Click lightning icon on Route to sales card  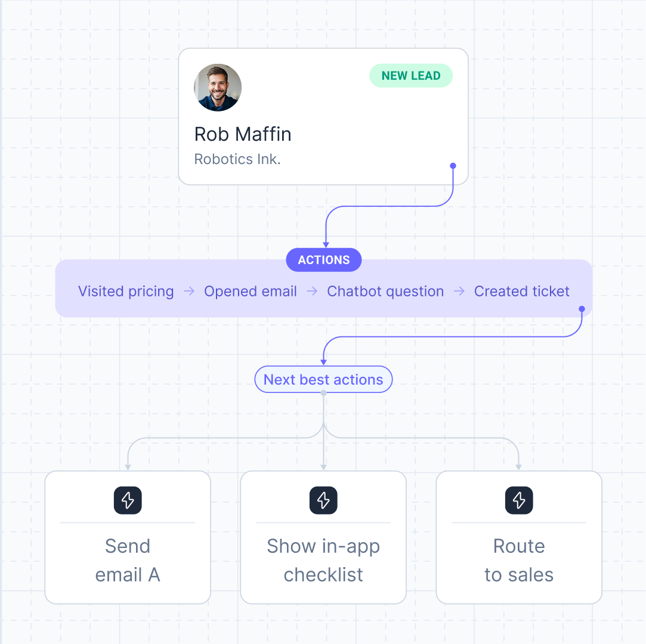coord(519,500)
